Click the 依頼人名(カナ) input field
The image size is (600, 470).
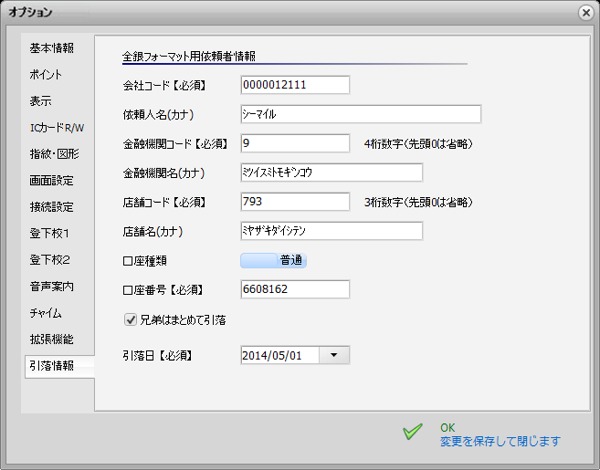coord(361,114)
